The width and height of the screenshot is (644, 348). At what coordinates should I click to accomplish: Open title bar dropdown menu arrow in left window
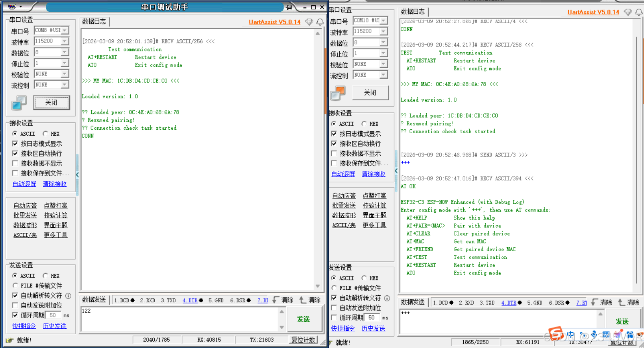(20, 7)
